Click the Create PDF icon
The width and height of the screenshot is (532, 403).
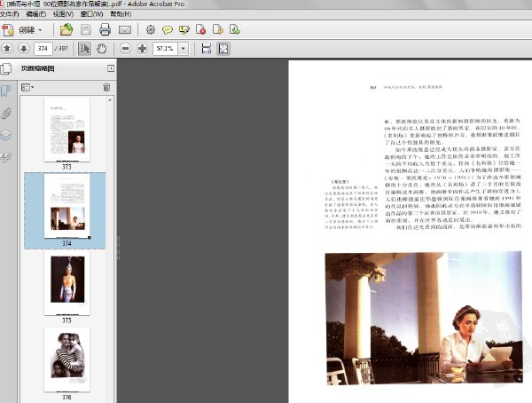pos(8,30)
